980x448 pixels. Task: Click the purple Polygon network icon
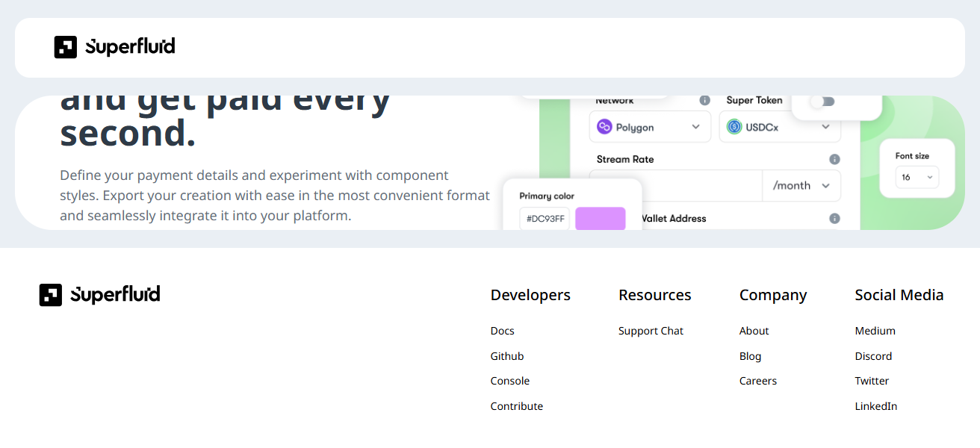click(604, 127)
